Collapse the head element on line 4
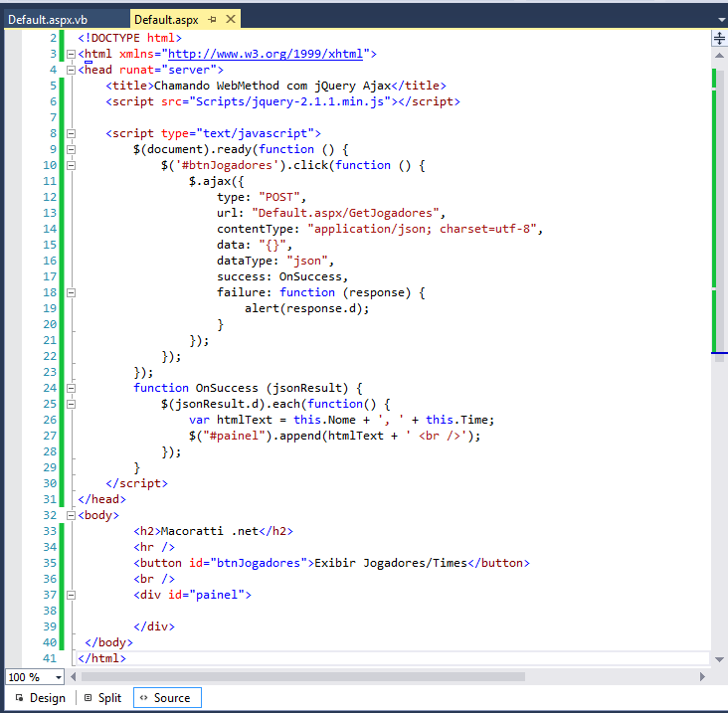The image size is (728, 713). (71, 70)
